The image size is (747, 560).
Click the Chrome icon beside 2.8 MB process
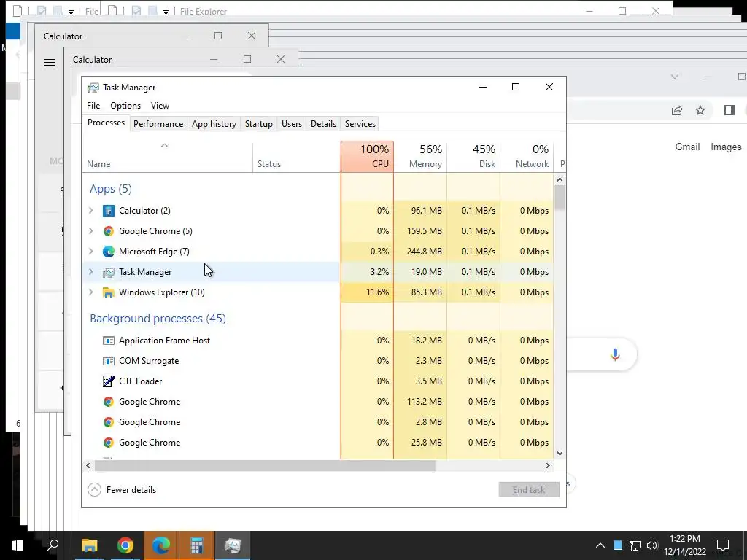109,422
